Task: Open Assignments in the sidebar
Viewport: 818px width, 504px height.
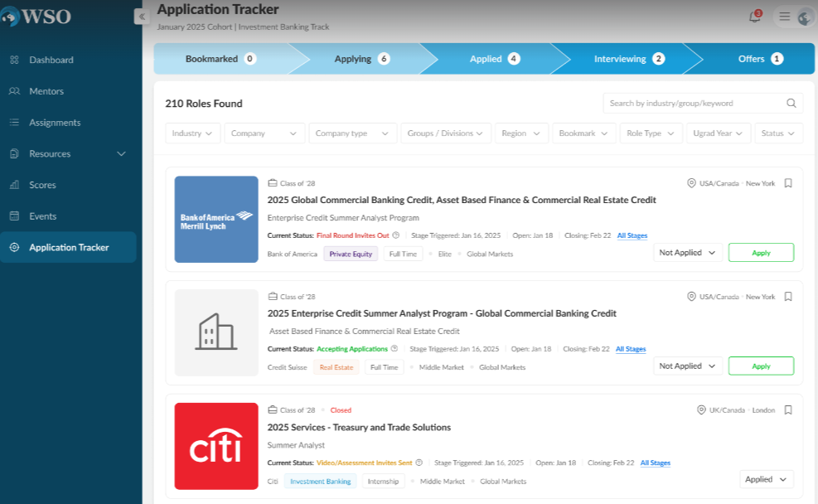Action: click(x=55, y=123)
